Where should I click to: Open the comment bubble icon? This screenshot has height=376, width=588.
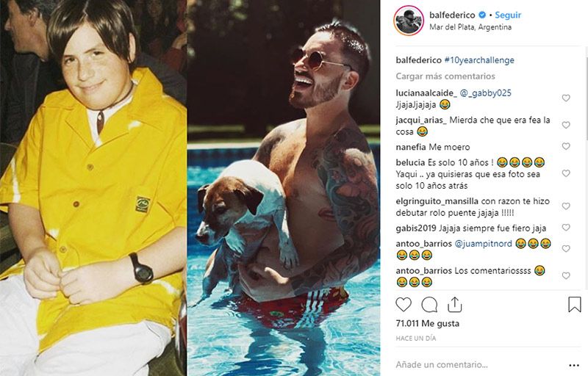point(429,305)
